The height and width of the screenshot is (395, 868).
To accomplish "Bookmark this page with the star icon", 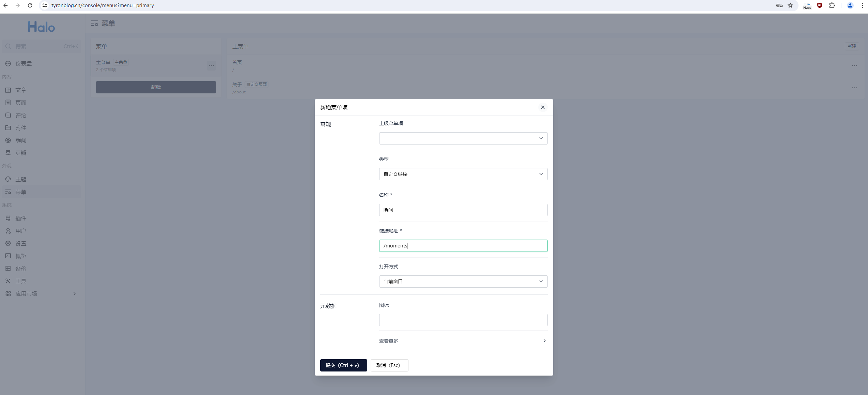I will click(790, 5).
